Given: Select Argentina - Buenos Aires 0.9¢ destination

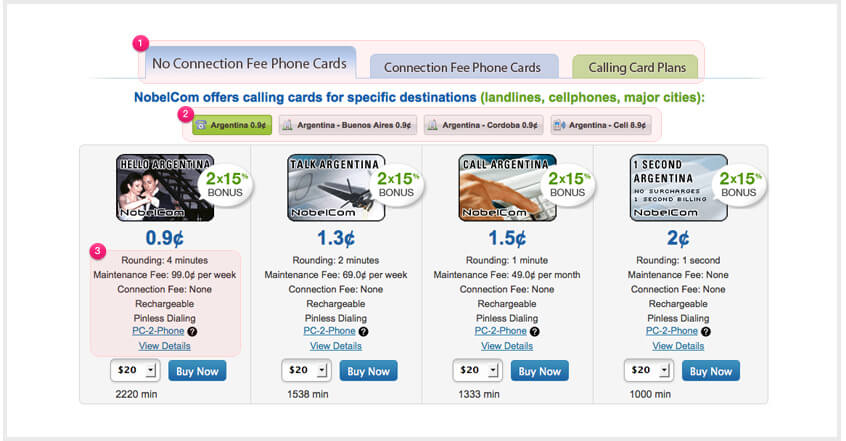Looking at the screenshot, I should click(x=348, y=125).
